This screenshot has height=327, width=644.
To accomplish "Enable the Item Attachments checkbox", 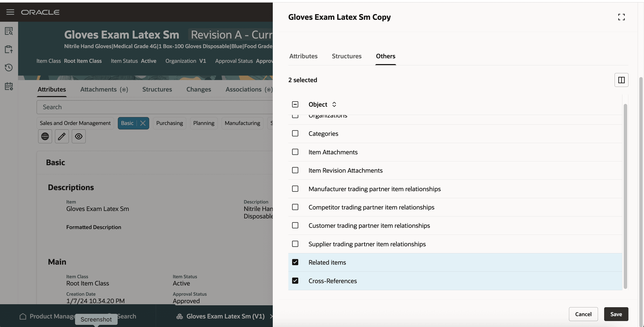I will coord(295,152).
